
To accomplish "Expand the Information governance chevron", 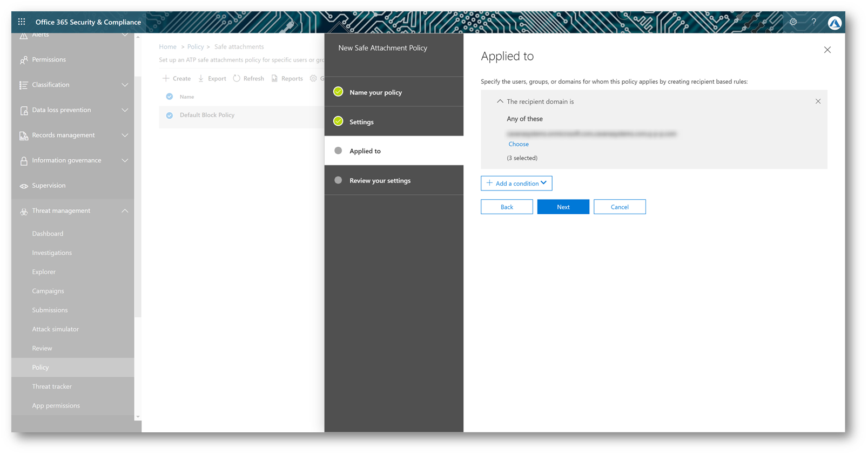I will [x=125, y=160].
